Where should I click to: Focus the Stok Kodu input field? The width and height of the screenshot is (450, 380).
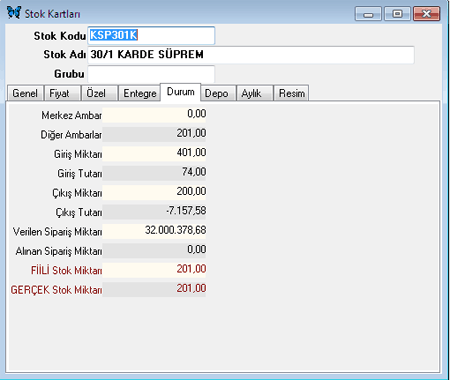[x=151, y=35]
